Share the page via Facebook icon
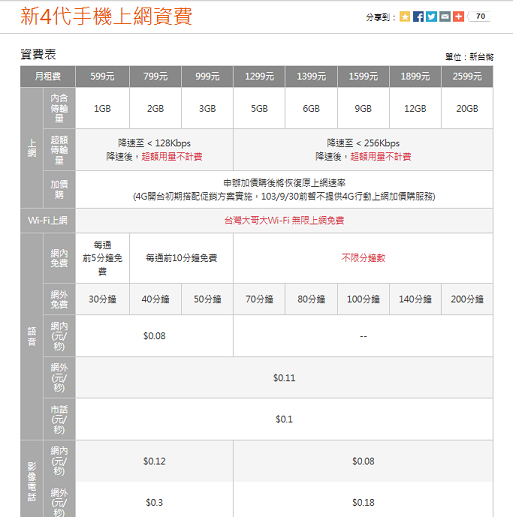This screenshot has height=517, width=513. pos(418,16)
